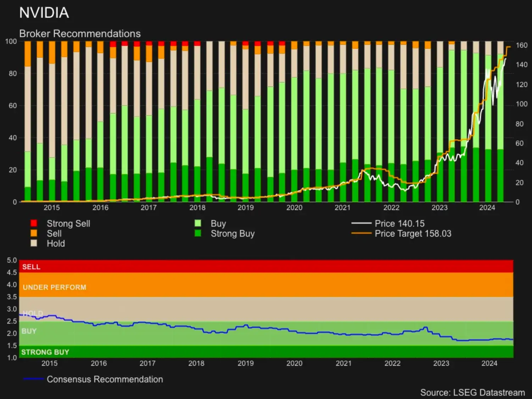Select the 4.5 consensus rating axis label
Screen dimensions: 532x399
click(12, 272)
